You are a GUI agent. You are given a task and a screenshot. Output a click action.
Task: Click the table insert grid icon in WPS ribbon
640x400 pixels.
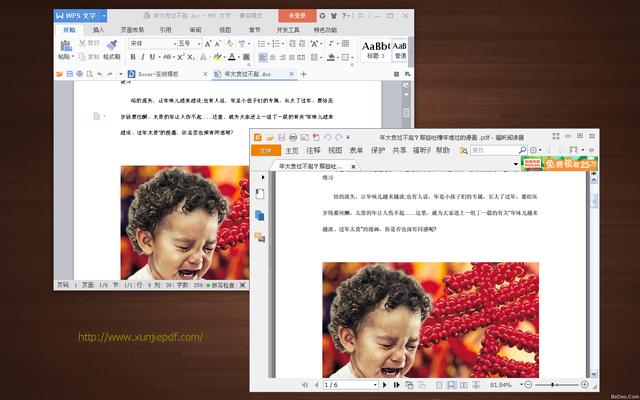[x=345, y=44]
